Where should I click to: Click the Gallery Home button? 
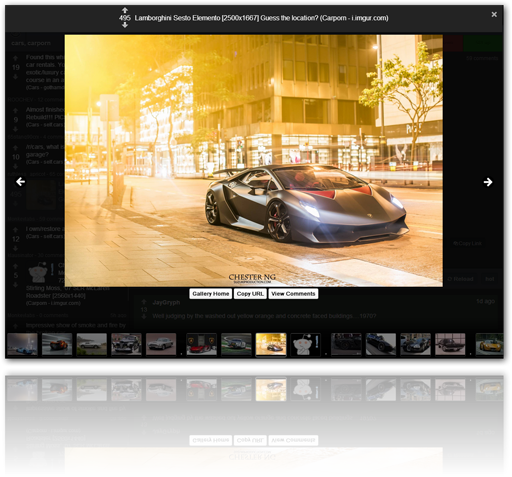pyautogui.click(x=211, y=294)
